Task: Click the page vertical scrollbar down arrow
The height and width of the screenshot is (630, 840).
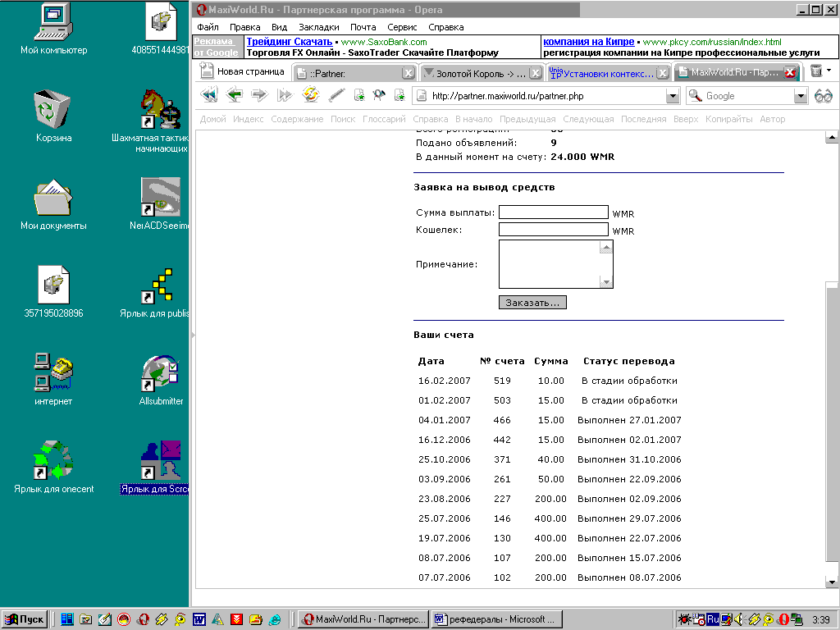Action: (832, 582)
